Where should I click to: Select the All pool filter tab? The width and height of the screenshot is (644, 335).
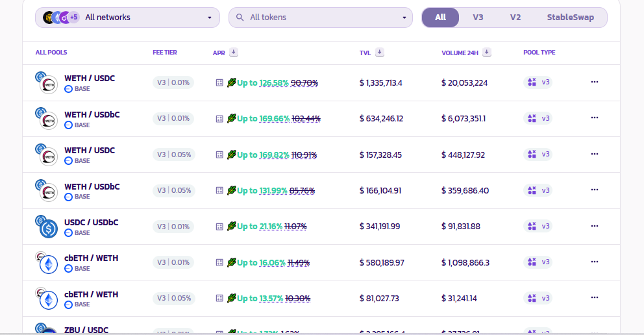pos(440,18)
